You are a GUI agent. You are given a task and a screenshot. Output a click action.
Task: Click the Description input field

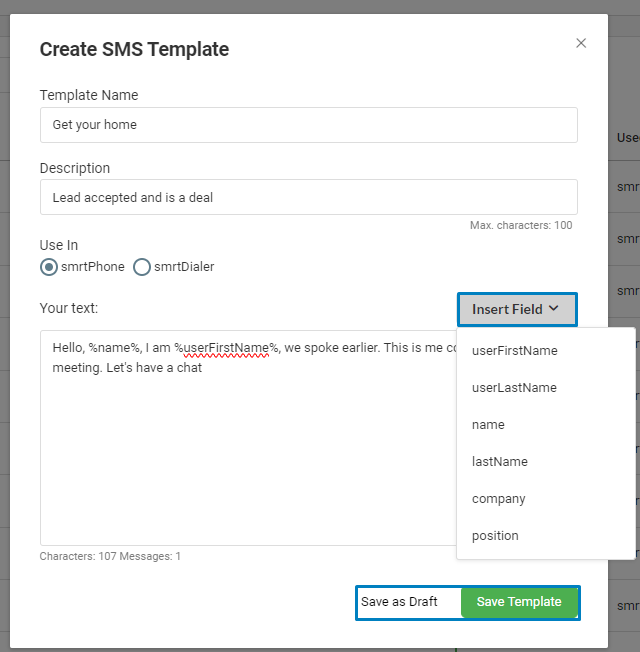coord(308,197)
